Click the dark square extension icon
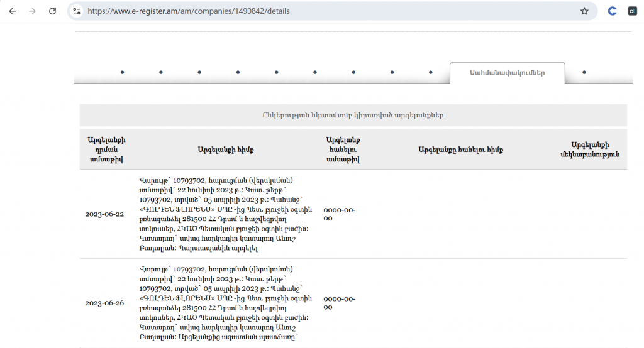 point(632,11)
